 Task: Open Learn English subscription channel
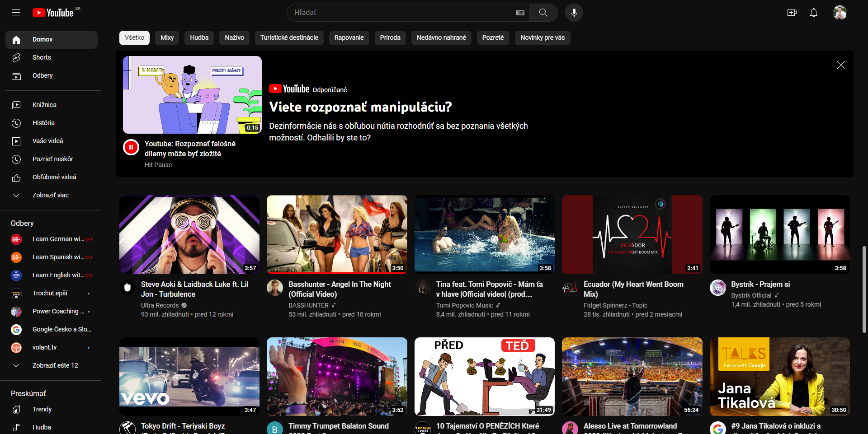52,275
